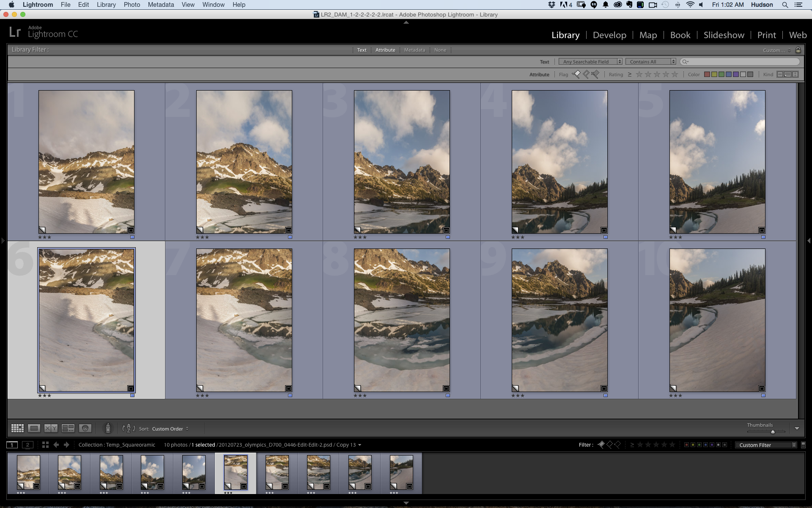Set library filter to None

(x=440, y=50)
